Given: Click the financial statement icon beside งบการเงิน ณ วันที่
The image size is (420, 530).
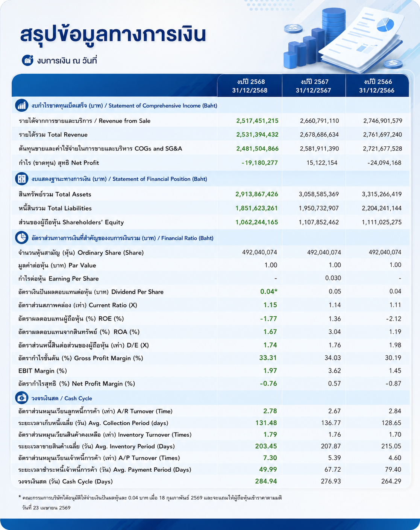Looking at the screenshot, I should pyautogui.click(x=27, y=60).
